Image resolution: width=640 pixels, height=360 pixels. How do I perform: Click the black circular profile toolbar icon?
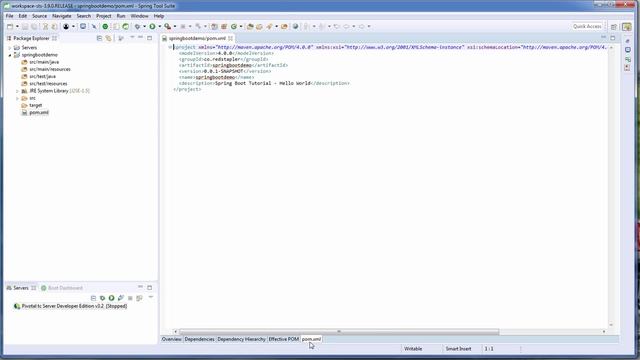(66, 27)
